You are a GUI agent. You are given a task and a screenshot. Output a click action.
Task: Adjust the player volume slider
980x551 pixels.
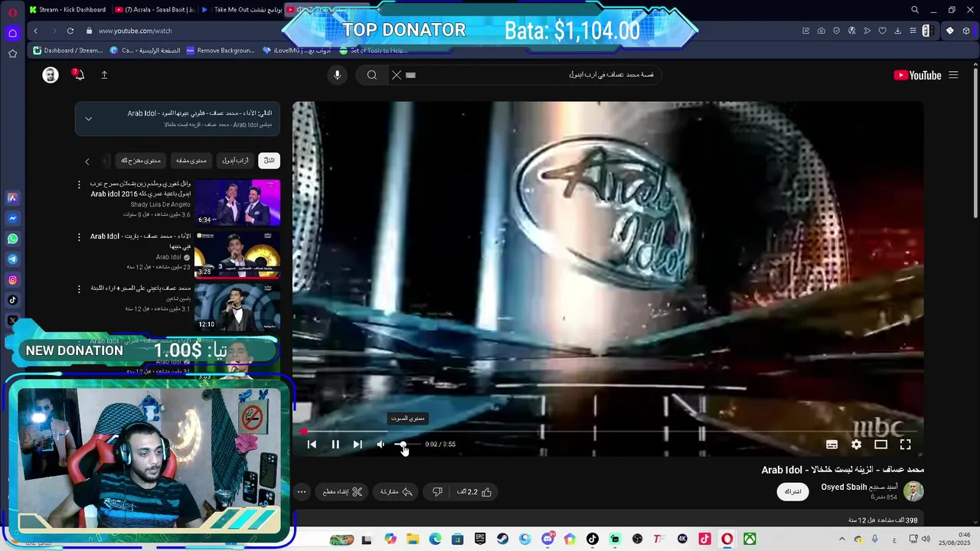[406, 445]
